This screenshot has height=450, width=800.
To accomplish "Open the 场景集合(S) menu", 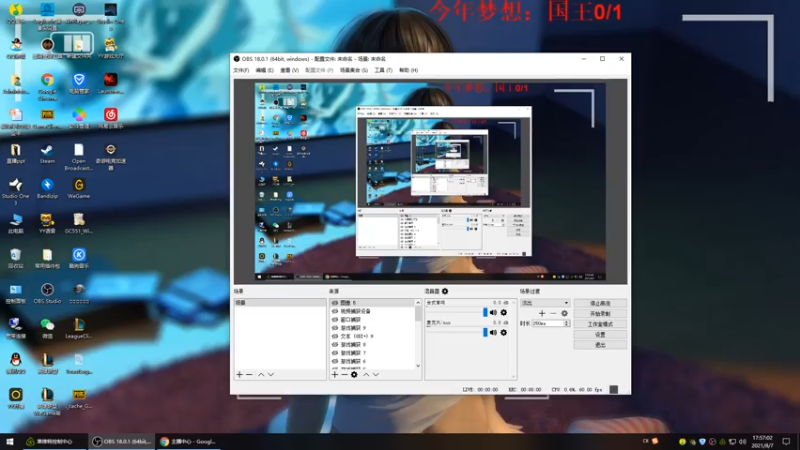I will coord(354,70).
